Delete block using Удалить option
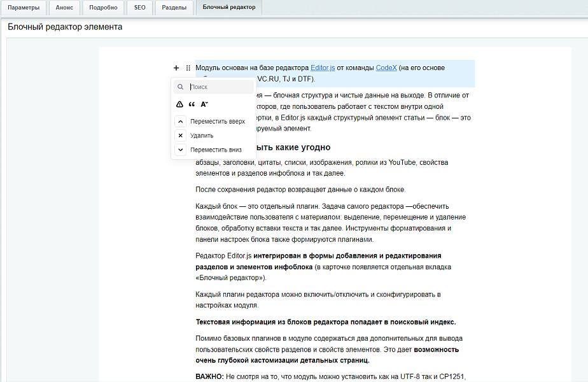Viewport: 588px width, 382px height. [x=201, y=136]
